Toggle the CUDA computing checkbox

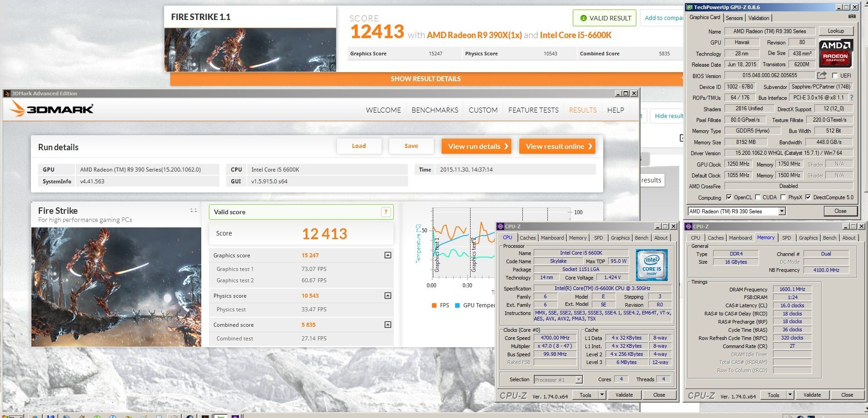point(758,197)
